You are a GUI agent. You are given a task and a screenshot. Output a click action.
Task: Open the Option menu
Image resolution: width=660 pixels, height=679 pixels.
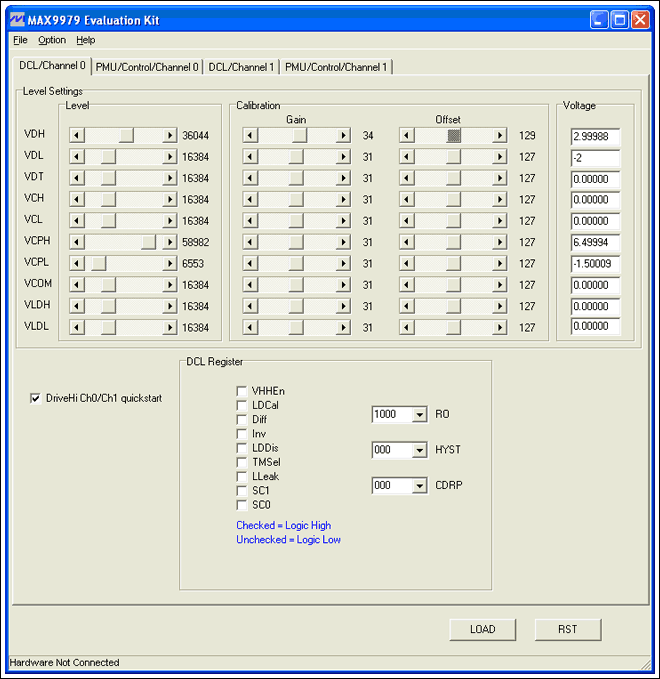[x=52, y=40]
